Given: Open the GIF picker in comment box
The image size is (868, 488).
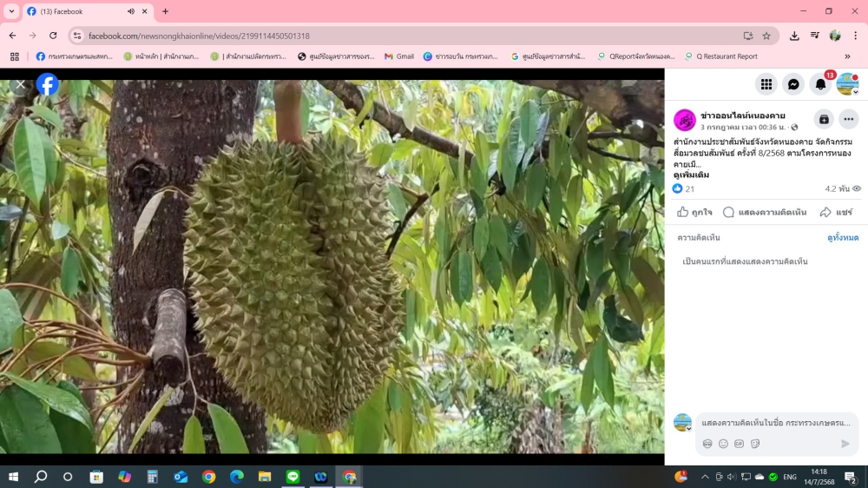Looking at the screenshot, I should click(739, 444).
